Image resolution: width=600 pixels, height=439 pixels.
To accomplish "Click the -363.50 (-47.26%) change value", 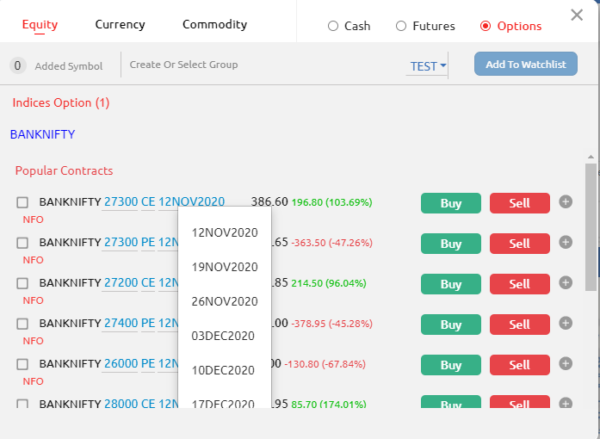I will [332, 243].
